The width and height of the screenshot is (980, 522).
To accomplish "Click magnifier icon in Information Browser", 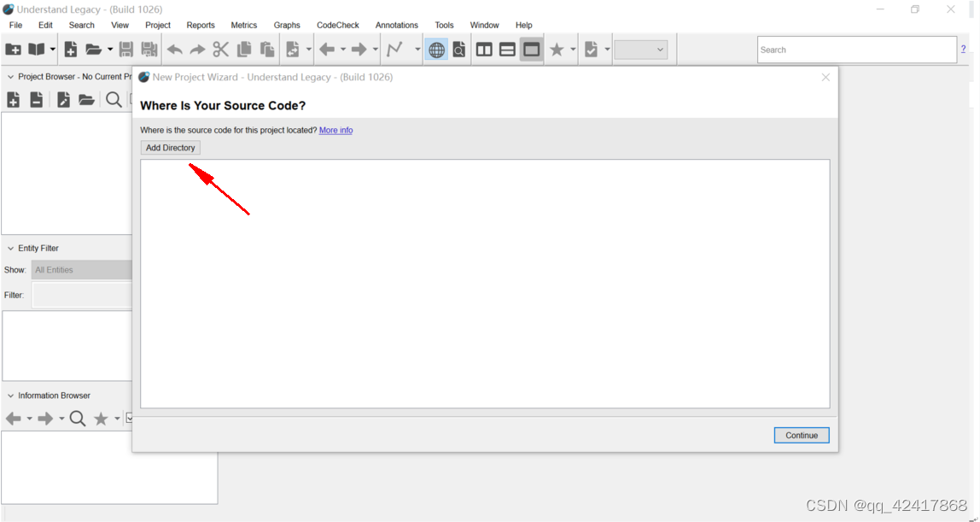I will 78,419.
